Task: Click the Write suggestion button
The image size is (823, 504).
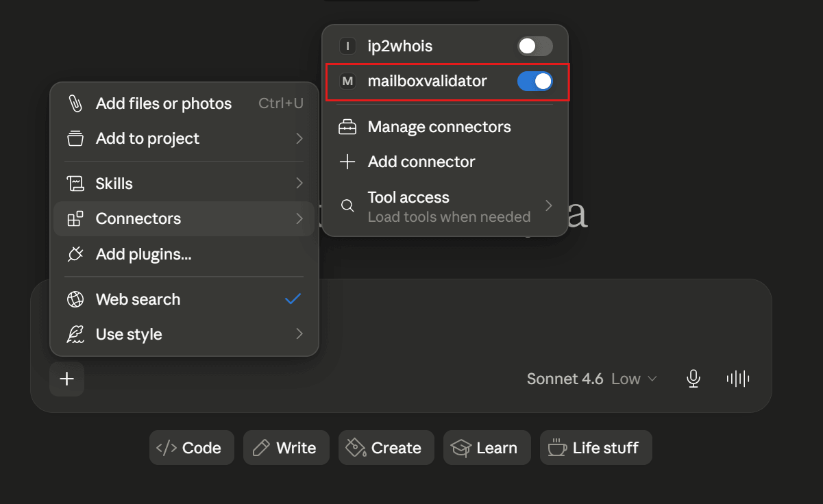Action: (x=286, y=448)
